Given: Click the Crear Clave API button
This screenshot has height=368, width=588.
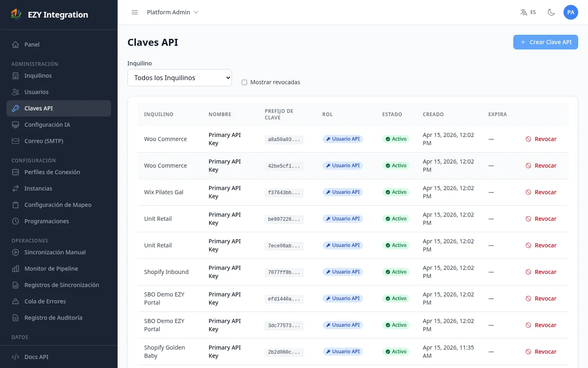Looking at the screenshot, I should click(546, 42).
